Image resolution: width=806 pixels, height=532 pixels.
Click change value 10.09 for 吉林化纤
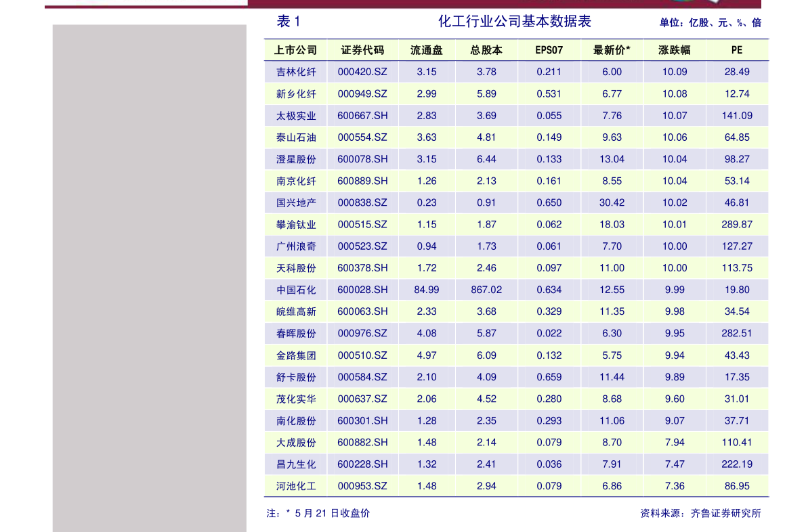click(675, 72)
